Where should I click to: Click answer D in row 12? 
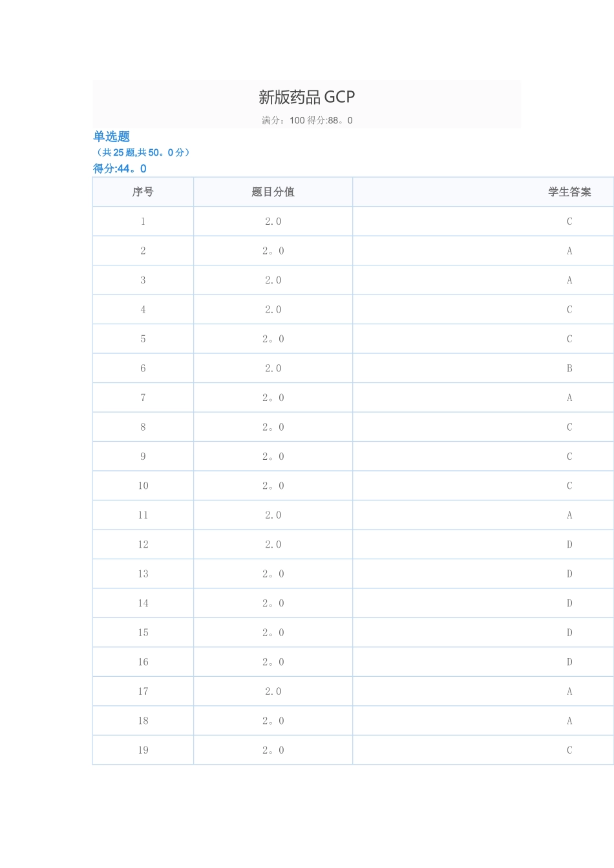[569, 544]
